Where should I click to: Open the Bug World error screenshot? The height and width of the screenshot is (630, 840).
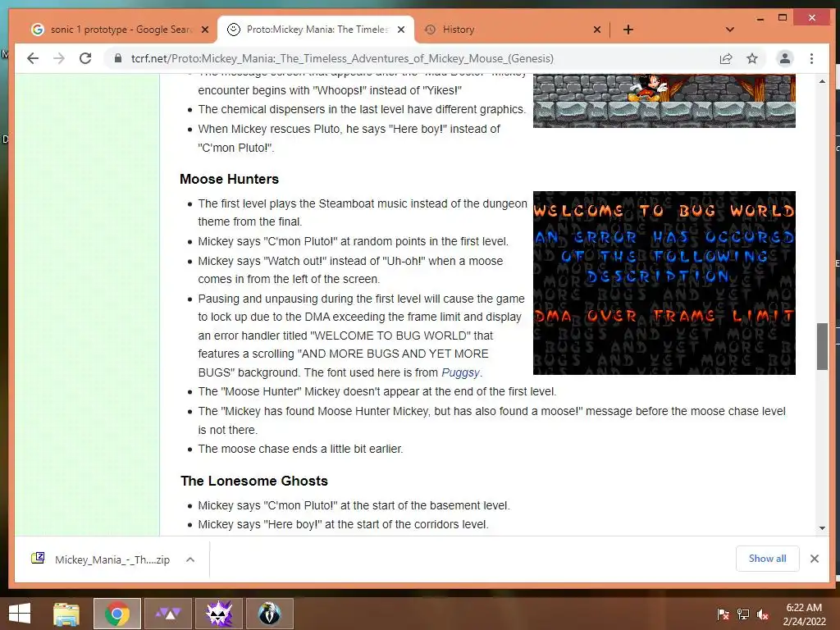click(x=664, y=283)
